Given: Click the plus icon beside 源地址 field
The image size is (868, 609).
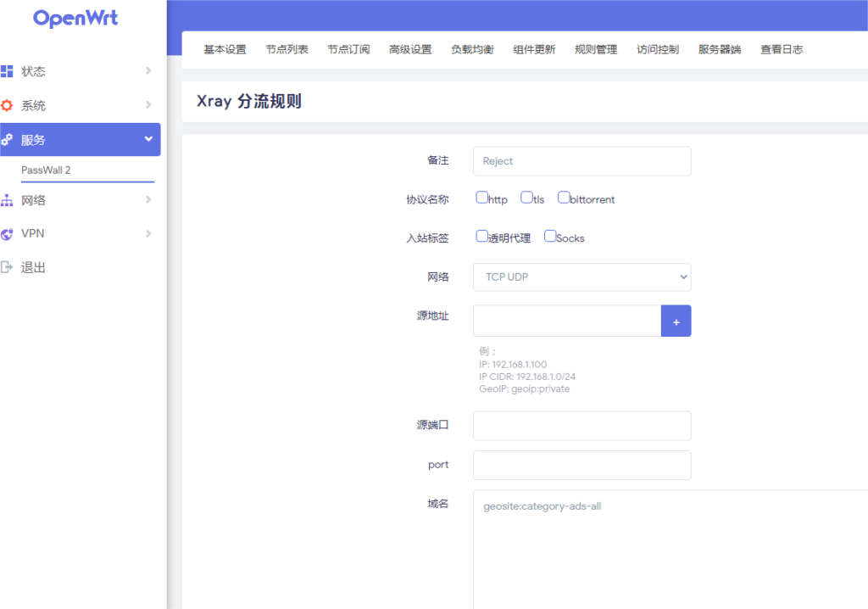Looking at the screenshot, I should pyautogui.click(x=676, y=321).
